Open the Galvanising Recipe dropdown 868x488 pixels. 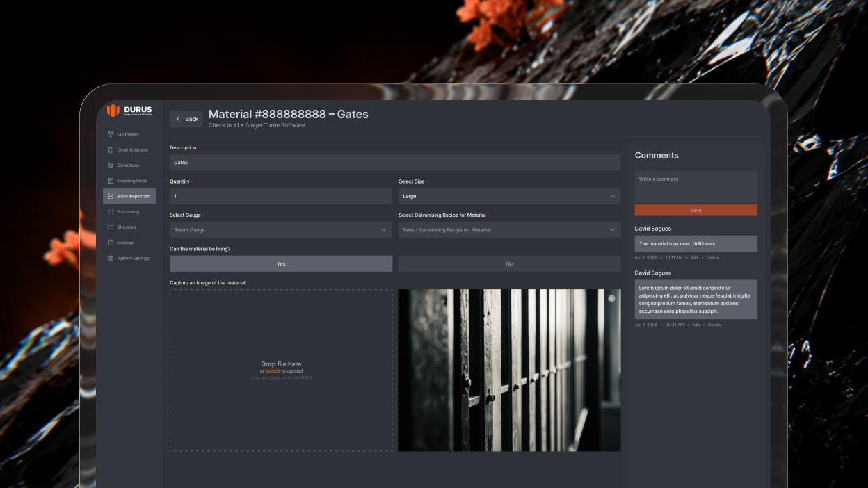(509, 229)
